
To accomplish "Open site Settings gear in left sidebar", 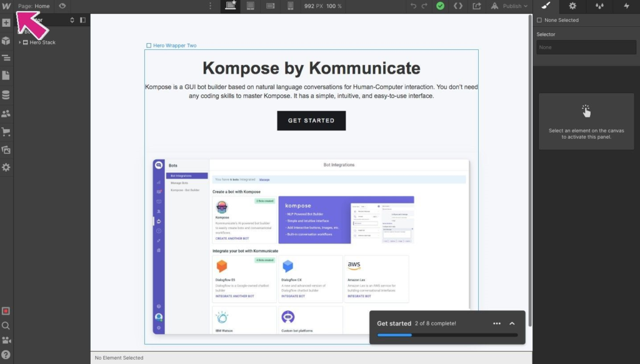I will 6,167.
